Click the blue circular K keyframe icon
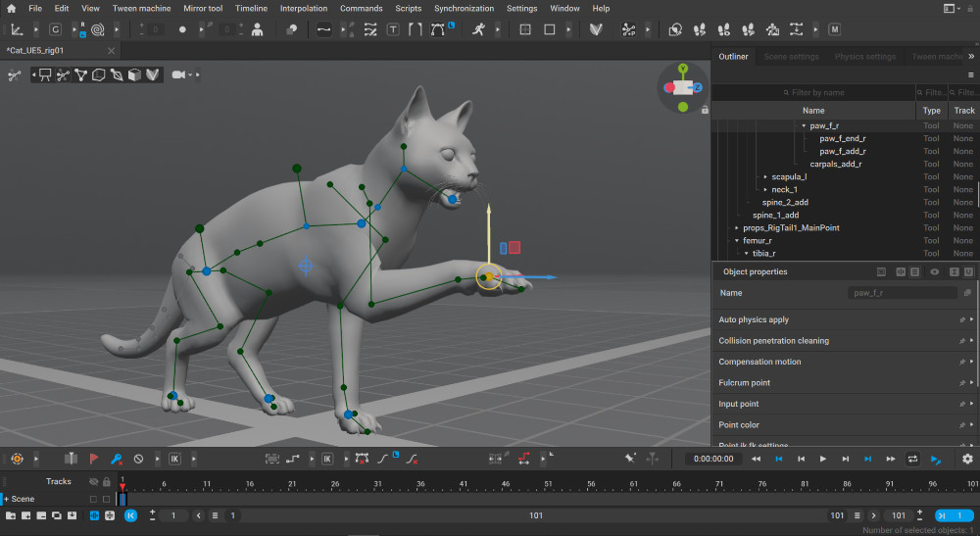980x536 pixels. [130, 515]
